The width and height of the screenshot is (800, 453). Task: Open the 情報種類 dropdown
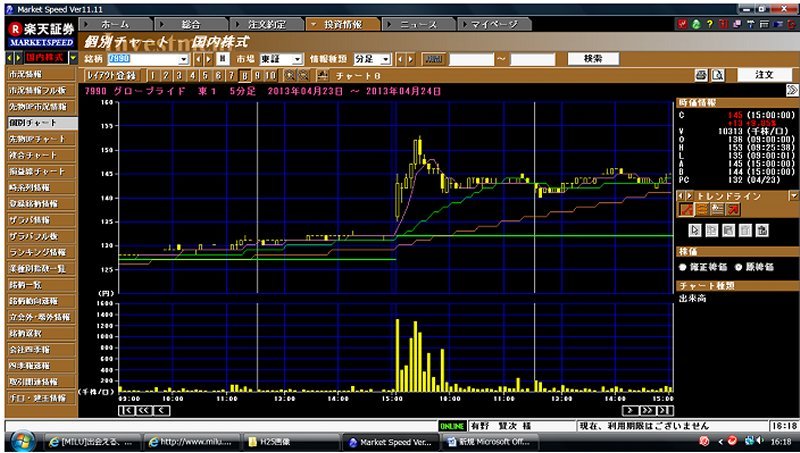386,59
